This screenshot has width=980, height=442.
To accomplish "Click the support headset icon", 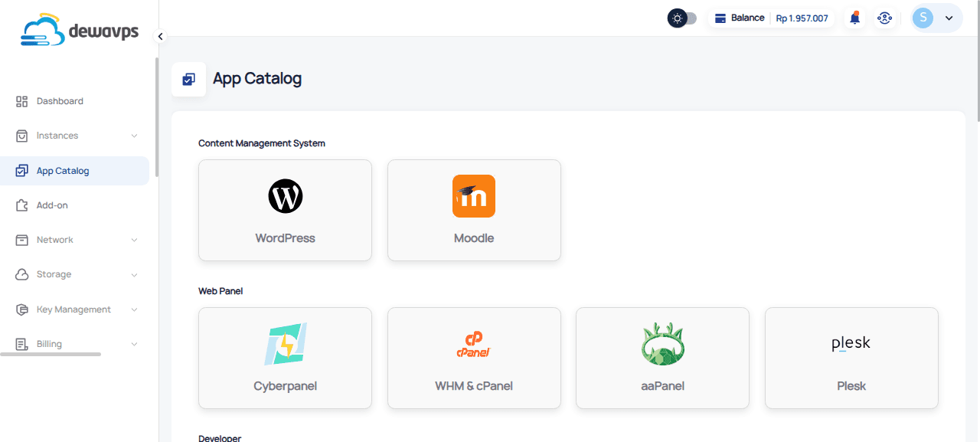I will pyautogui.click(x=885, y=17).
